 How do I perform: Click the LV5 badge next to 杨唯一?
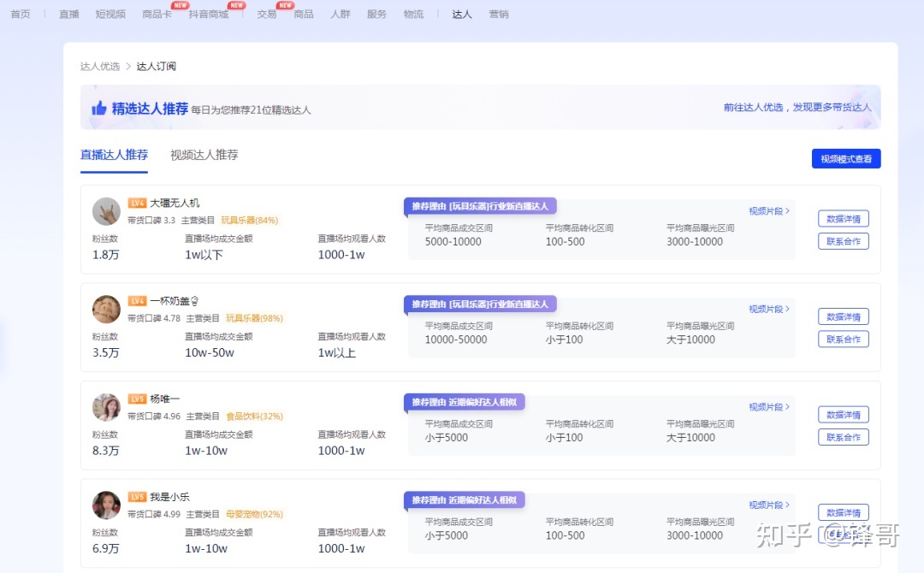tap(137, 399)
